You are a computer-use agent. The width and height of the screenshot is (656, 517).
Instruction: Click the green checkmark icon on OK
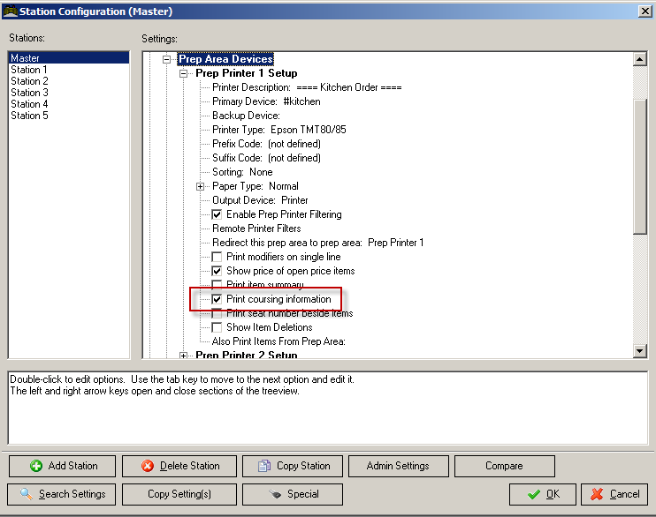pyautogui.click(x=534, y=494)
